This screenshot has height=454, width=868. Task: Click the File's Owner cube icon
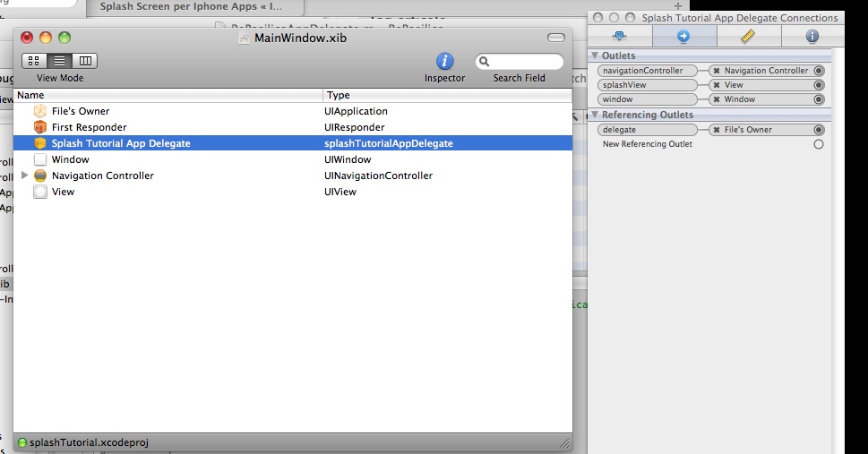point(39,111)
